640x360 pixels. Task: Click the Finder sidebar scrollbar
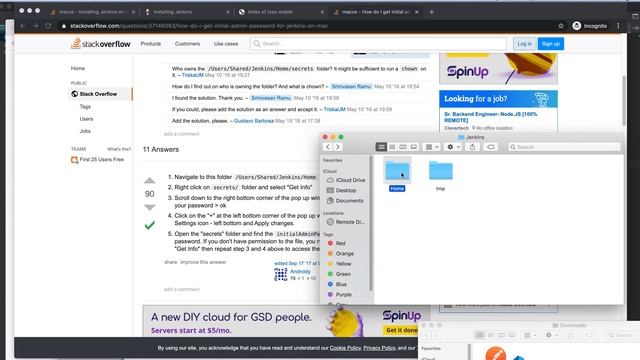(371, 224)
